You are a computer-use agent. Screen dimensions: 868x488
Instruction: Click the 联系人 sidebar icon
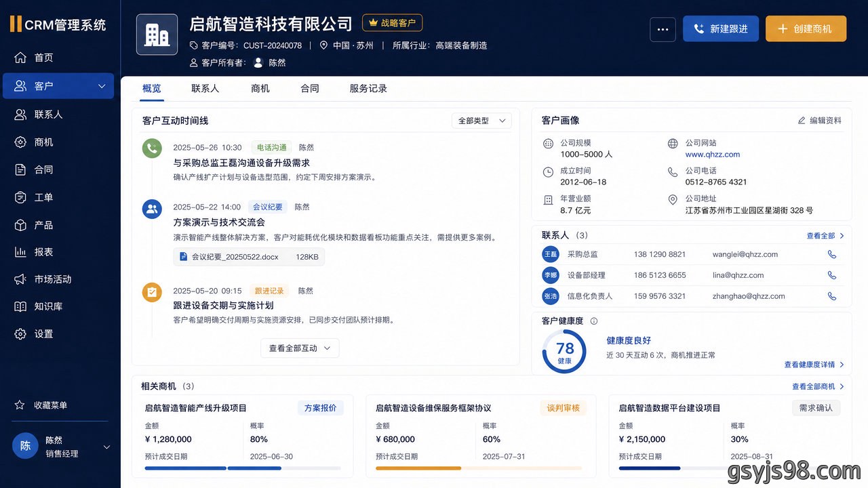[21, 115]
